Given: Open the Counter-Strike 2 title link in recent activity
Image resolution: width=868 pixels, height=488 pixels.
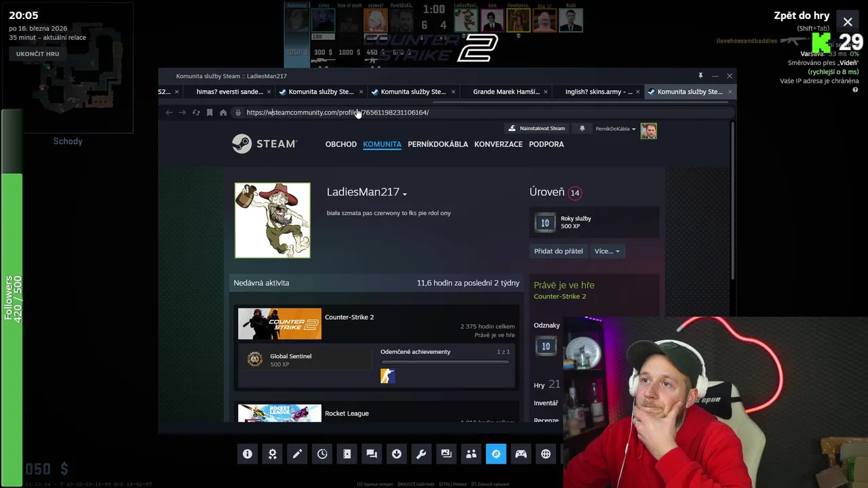Looking at the screenshot, I should point(349,317).
